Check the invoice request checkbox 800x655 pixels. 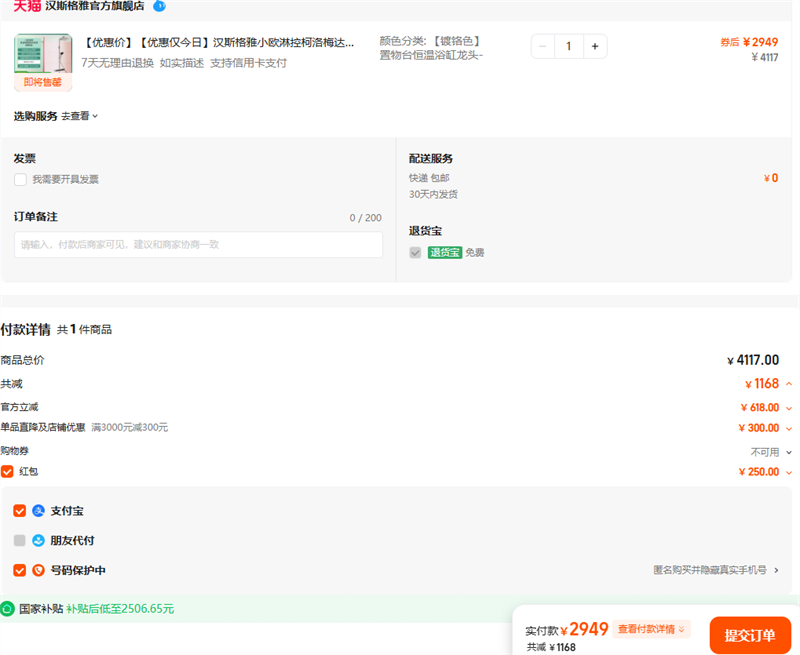pos(20,179)
